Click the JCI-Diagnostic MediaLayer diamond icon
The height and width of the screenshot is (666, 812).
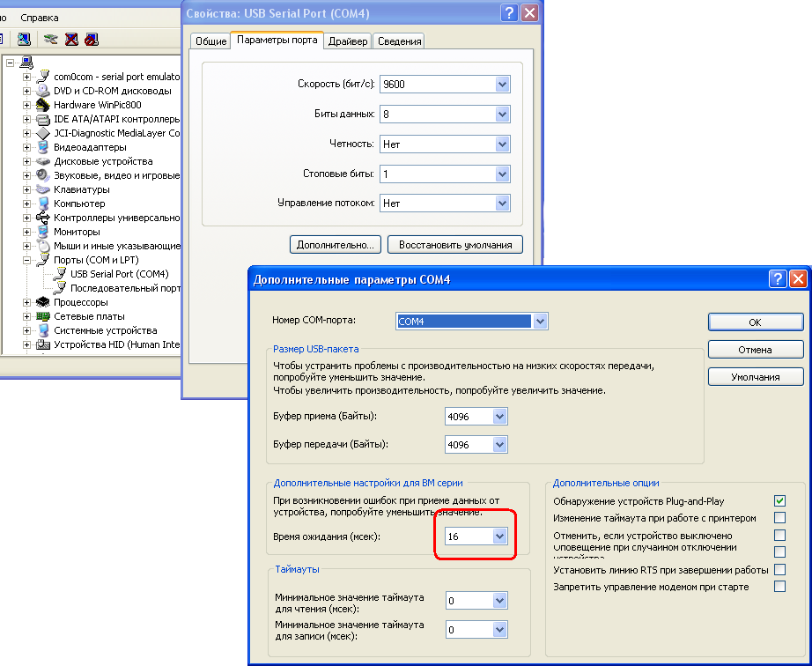(x=43, y=133)
